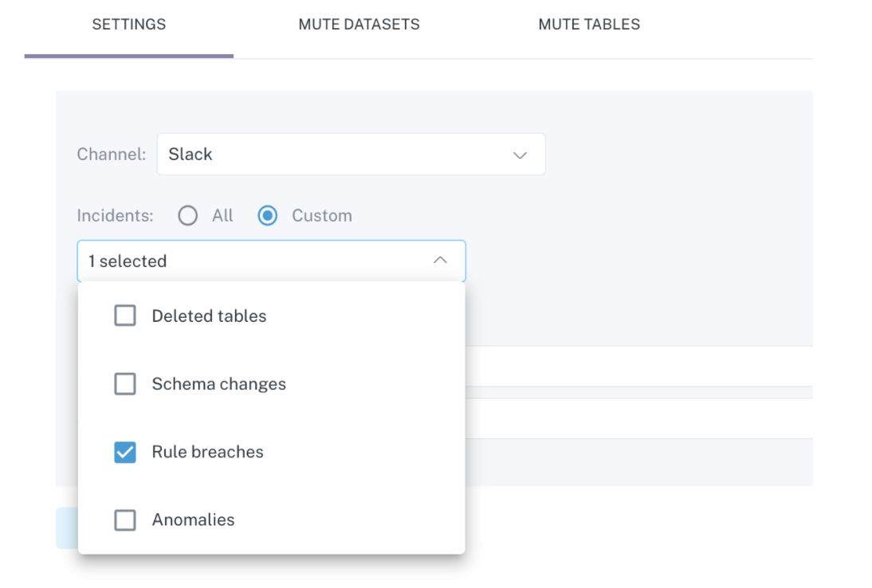Open the Mute Tables tab
Screen dimensions: 872x588
click(589, 25)
